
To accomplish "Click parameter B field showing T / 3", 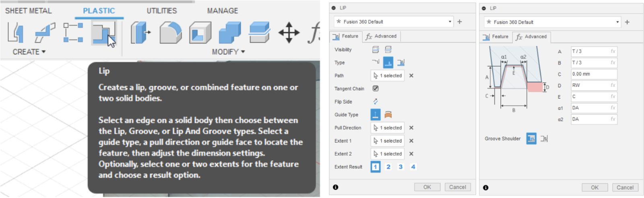I will [594, 63].
